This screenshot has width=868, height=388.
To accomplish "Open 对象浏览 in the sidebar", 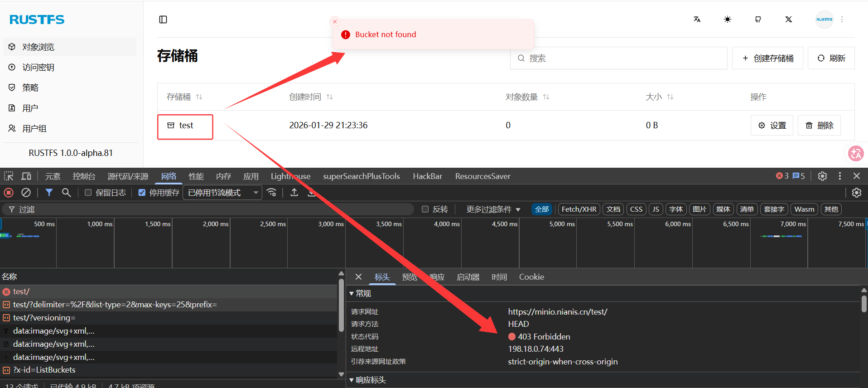I will tap(70, 47).
